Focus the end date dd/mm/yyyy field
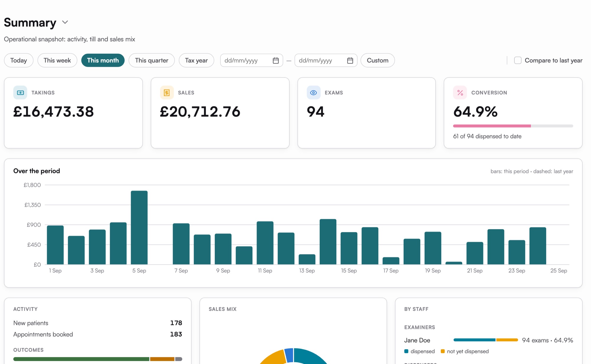The image size is (591, 364). [x=326, y=61]
